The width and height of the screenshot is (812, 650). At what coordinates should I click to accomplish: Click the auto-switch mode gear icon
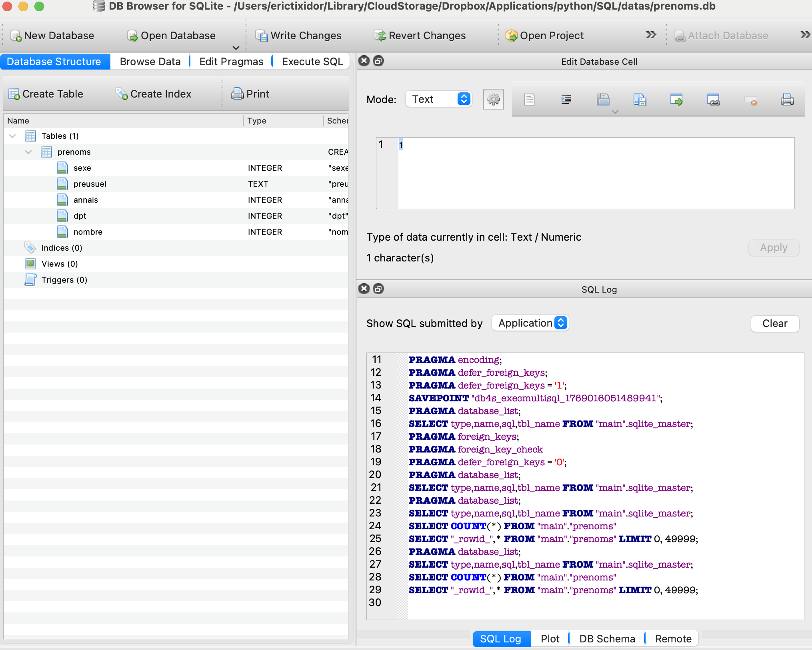click(x=493, y=99)
